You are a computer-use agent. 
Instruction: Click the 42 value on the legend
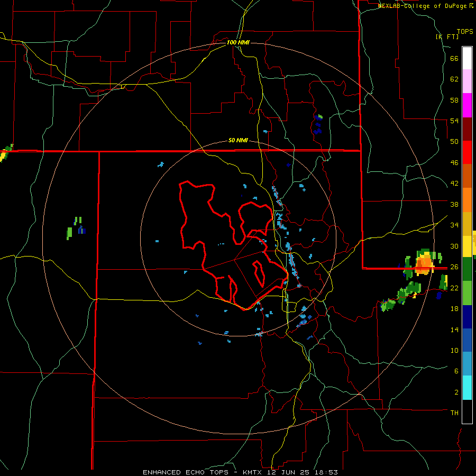click(x=454, y=184)
